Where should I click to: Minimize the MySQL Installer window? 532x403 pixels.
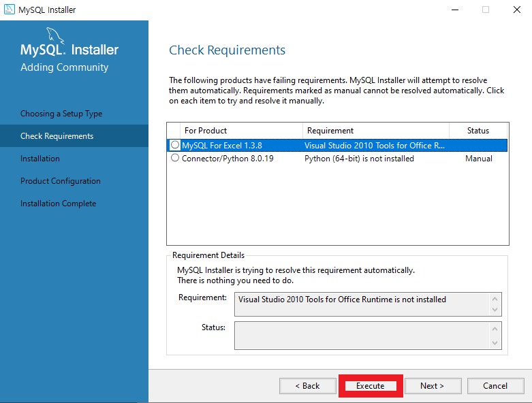click(x=455, y=10)
